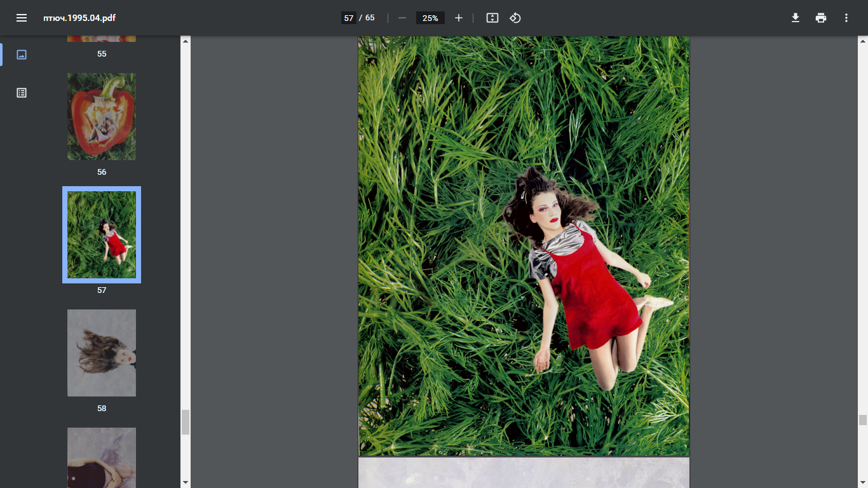Open page 56 thumbnail with red pepper
This screenshot has height=488, width=868.
point(102,116)
